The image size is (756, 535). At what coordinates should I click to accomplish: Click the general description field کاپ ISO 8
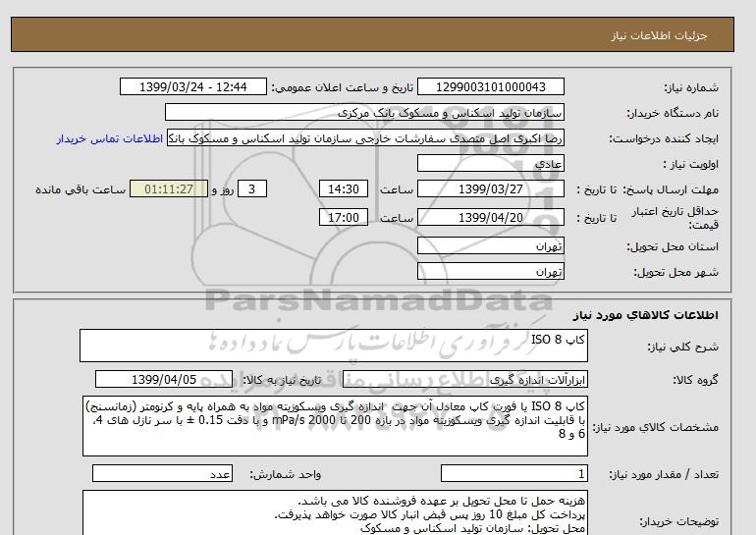coord(334,346)
